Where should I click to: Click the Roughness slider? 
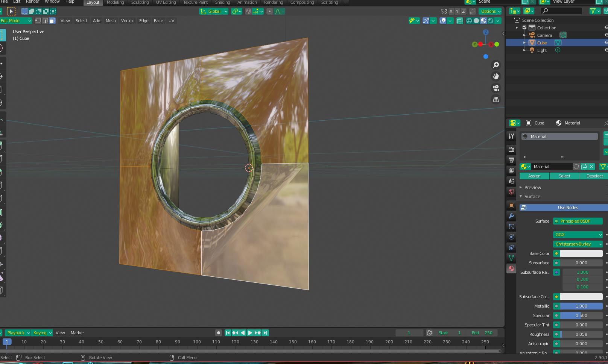point(581,334)
